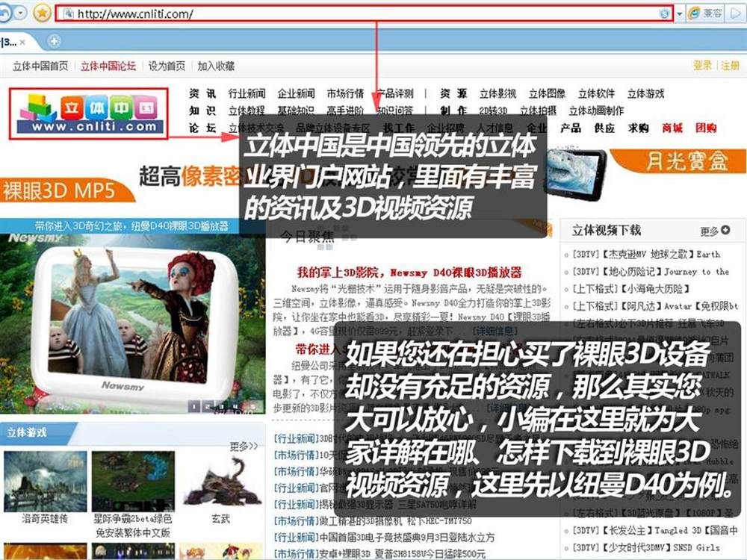Click 设为首页 to set homepage
Image resolution: width=747 pixels, height=560 pixels.
coord(167,66)
